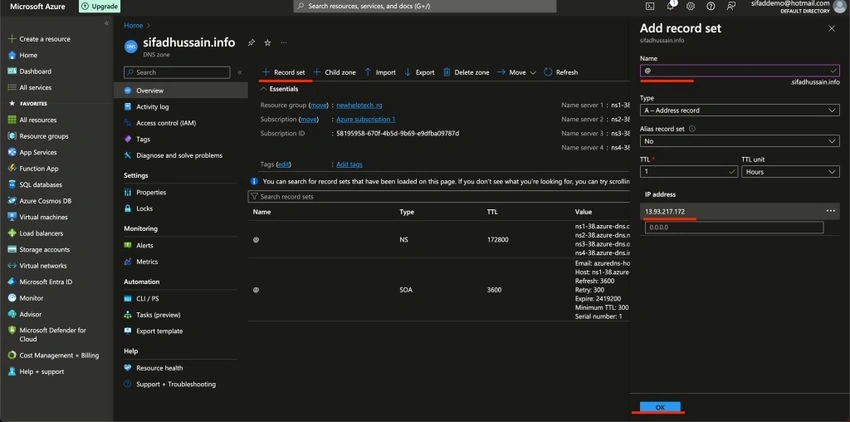The width and height of the screenshot is (850, 422).
Task: Open Cloud Shell icon in top bar
Action: tap(650, 6)
